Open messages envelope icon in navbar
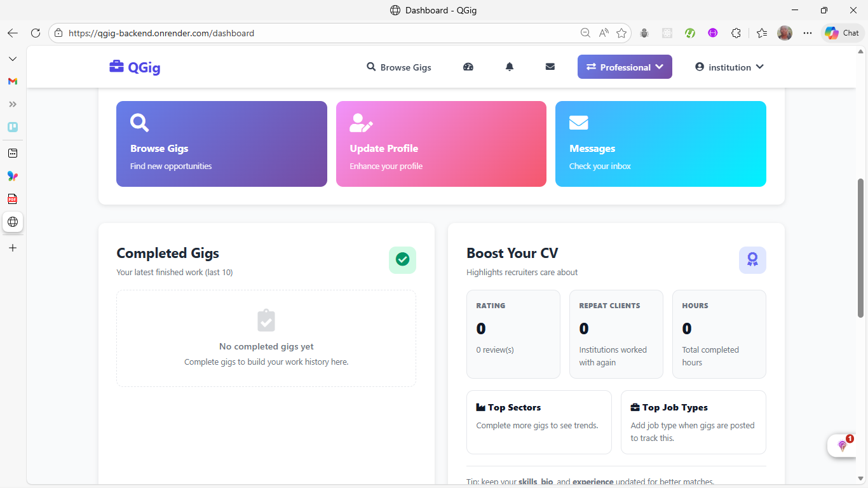The width and height of the screenshot is (868, 488). [x=550, y=67]
